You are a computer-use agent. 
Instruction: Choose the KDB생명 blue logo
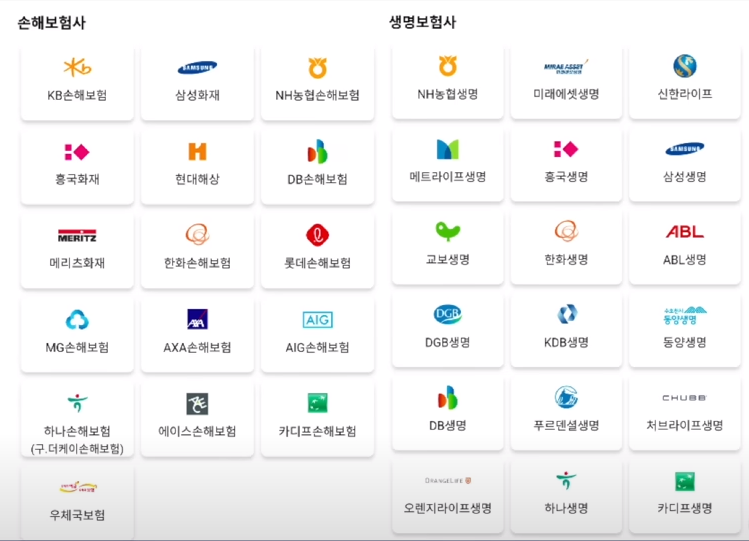point(567,314)
